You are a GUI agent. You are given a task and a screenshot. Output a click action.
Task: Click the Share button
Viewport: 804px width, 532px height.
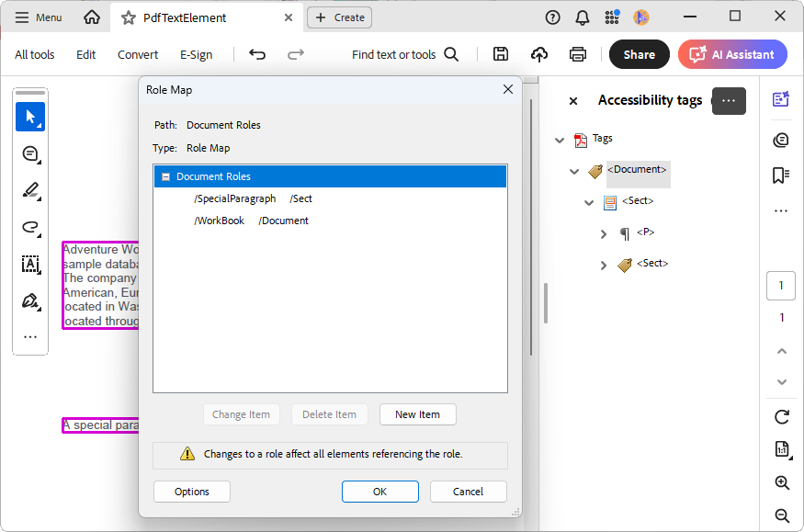tap(639, 54)
